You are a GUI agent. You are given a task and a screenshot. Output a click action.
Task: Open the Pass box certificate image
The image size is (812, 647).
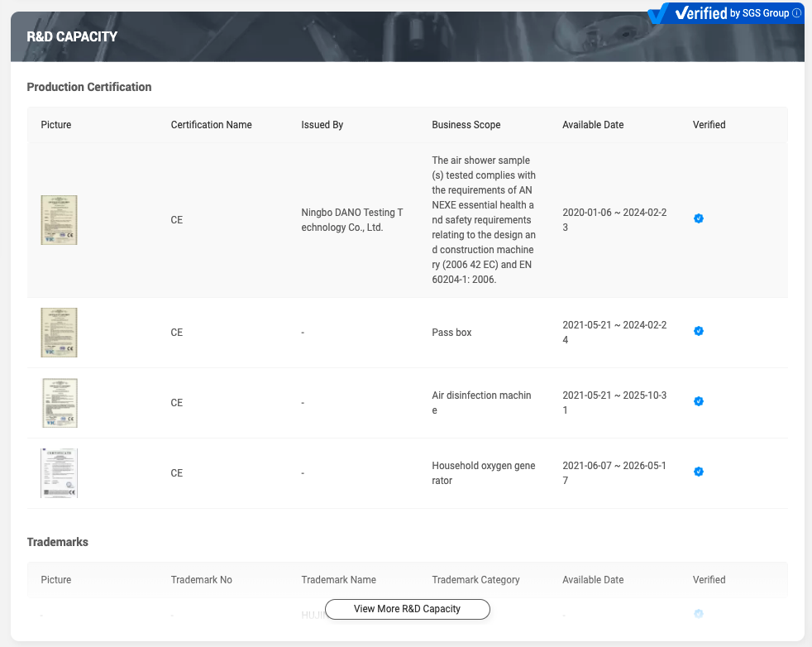[x=59, y=333]
